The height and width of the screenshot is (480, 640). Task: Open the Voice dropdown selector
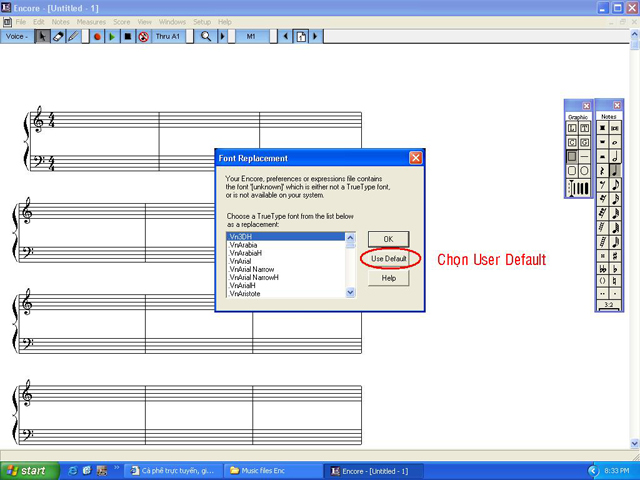point(17,36)
